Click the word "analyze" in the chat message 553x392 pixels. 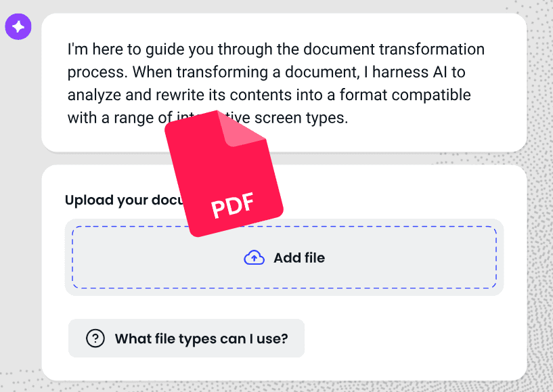coord(94,95)
